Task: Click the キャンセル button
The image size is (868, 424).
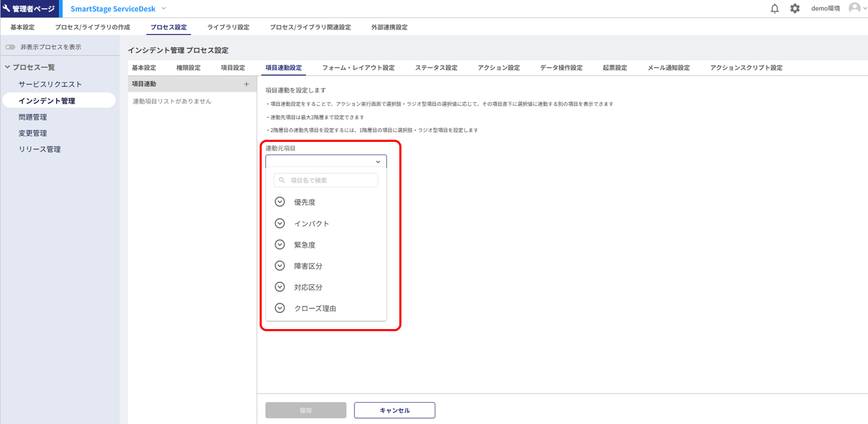Action: 395,410
